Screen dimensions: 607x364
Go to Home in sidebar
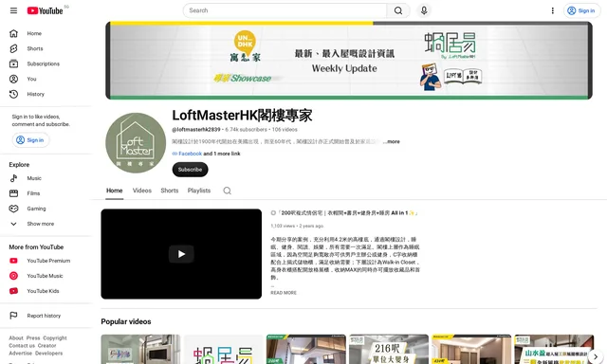point(46,34)
